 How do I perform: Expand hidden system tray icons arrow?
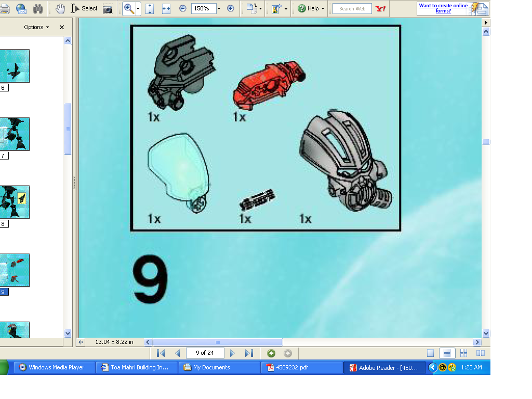coord(433,367)
